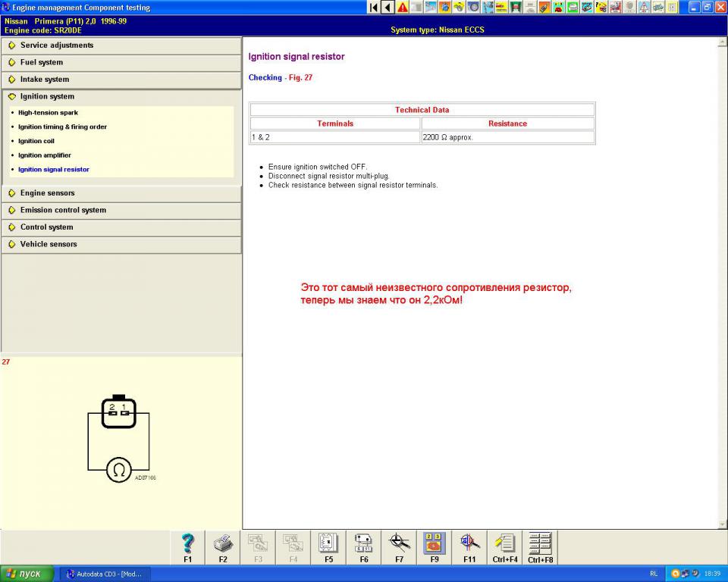The image size is (728, 582).
Task: Click the Ctrl+F8 data table icon
Action: 541,548
